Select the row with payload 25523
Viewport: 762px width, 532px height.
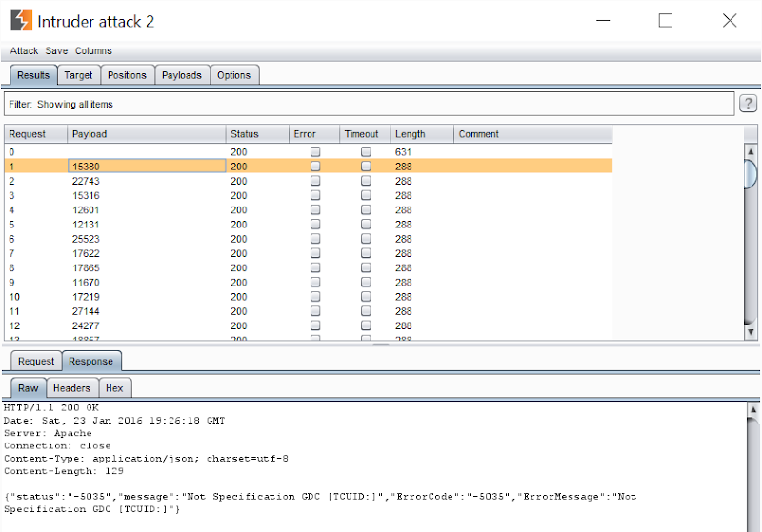(x=309, y=239)
